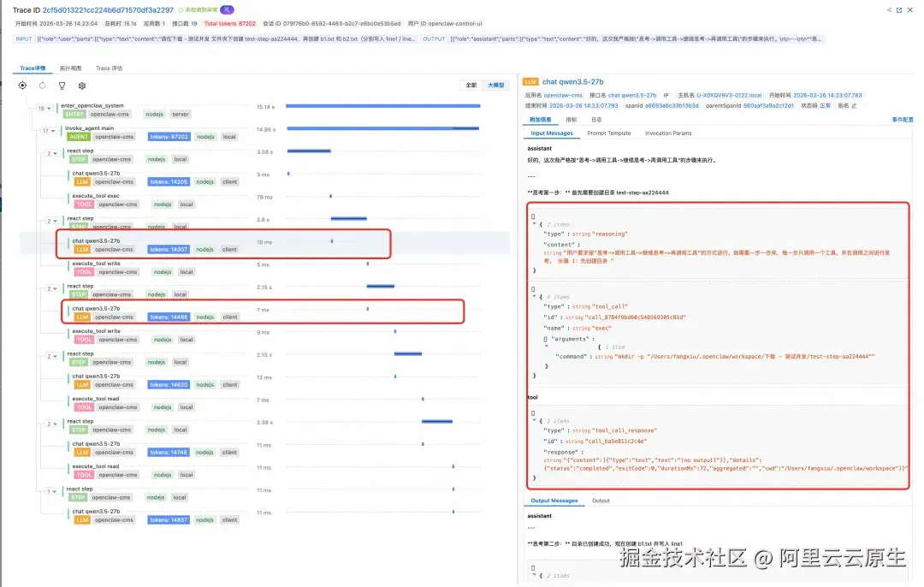Collapse the "2 items" reasoning JSON object
924x587 pixels.
(x=535, y=224)
